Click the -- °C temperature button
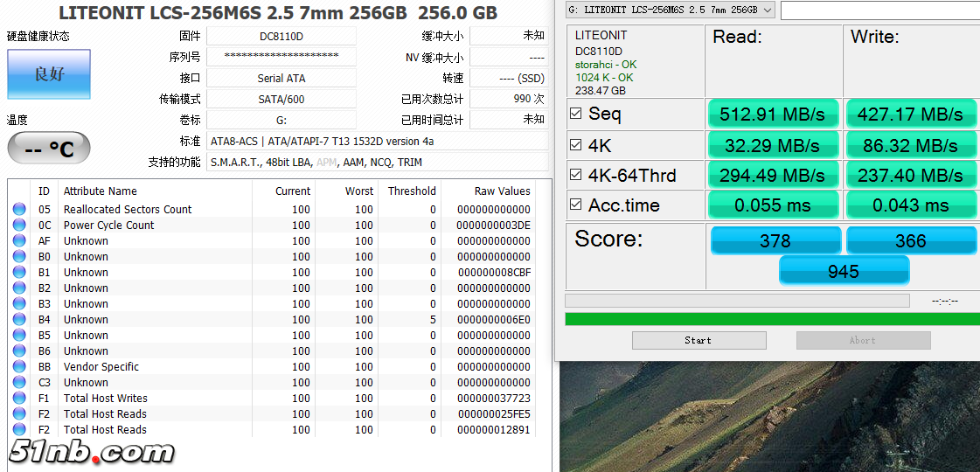 pyautogui.click(x=49, y=149)
